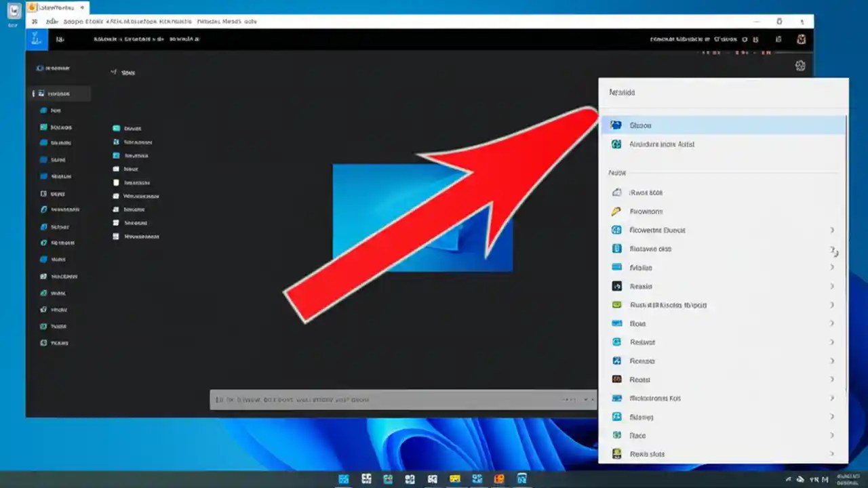Expand the chevron on the bottom-most menu entry
The image size is (868, 488).
(832, 454)
